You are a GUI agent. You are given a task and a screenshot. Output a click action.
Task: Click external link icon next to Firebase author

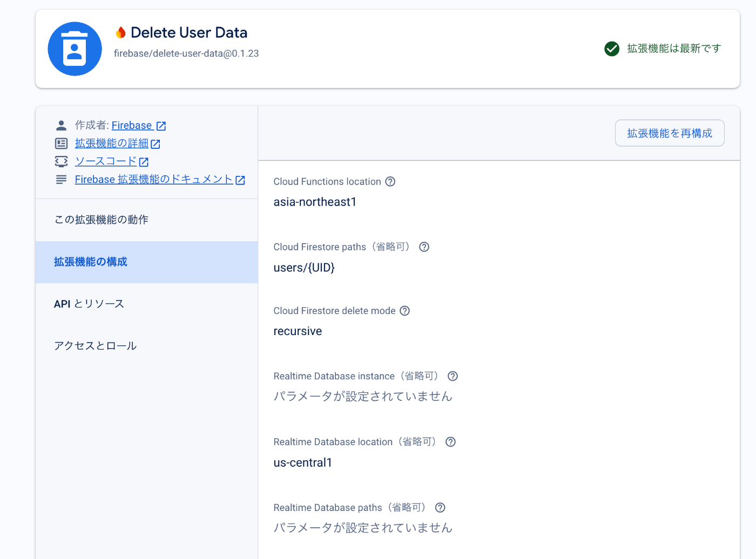tap(161, 126)
